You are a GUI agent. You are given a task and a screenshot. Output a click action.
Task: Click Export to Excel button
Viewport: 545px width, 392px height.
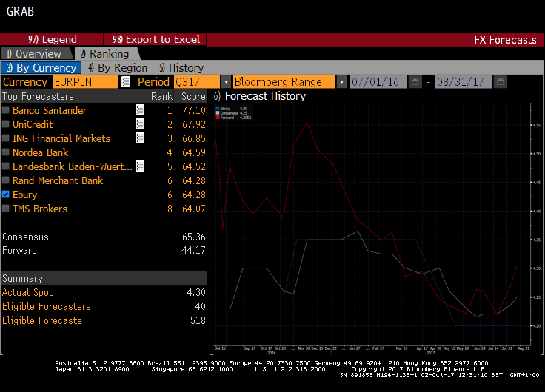[156, 39]
